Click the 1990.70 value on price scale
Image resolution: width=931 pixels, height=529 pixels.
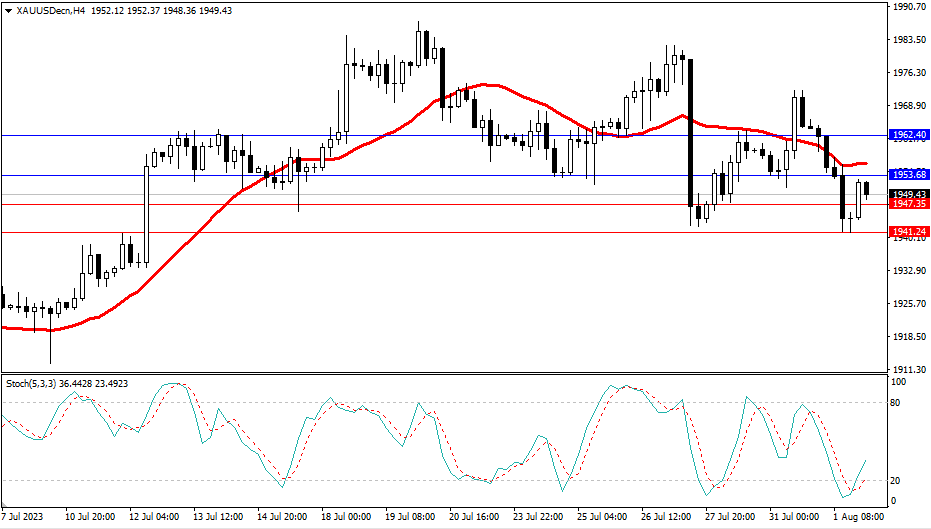908,7
